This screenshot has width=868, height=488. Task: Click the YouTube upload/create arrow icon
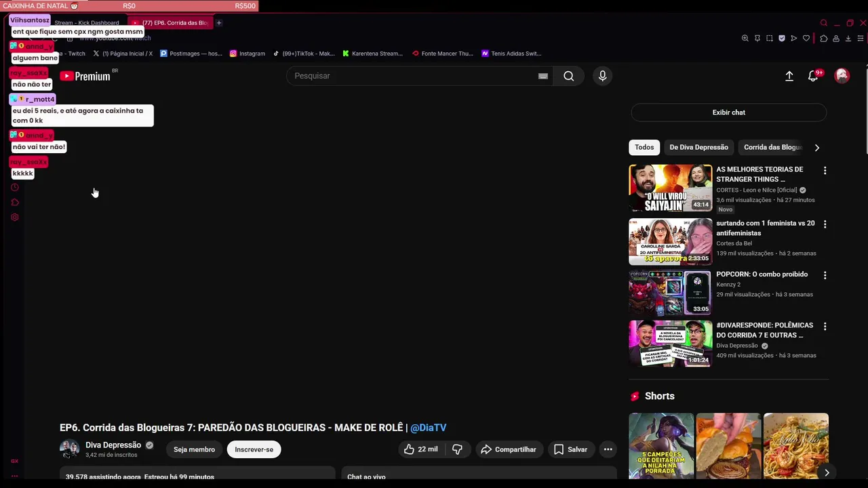point(789,76)
